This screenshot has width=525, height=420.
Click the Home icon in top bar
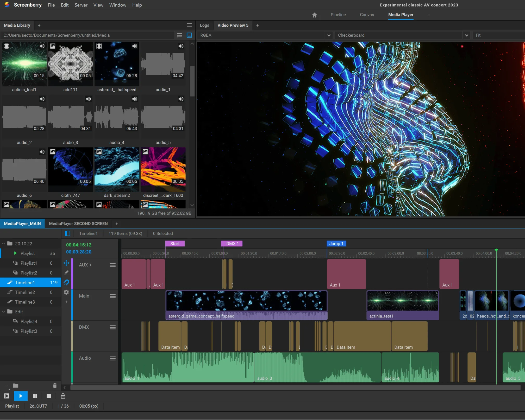pyautogui.click(x=314, y=15)
